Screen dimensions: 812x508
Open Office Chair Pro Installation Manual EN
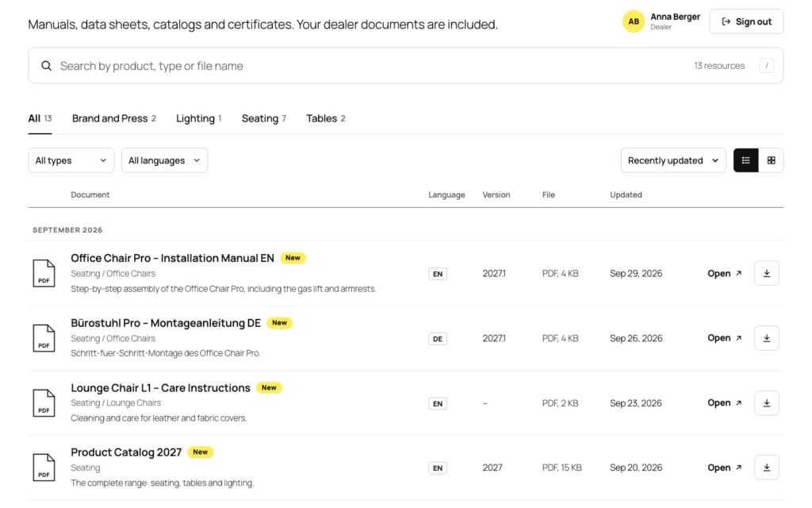725,273
